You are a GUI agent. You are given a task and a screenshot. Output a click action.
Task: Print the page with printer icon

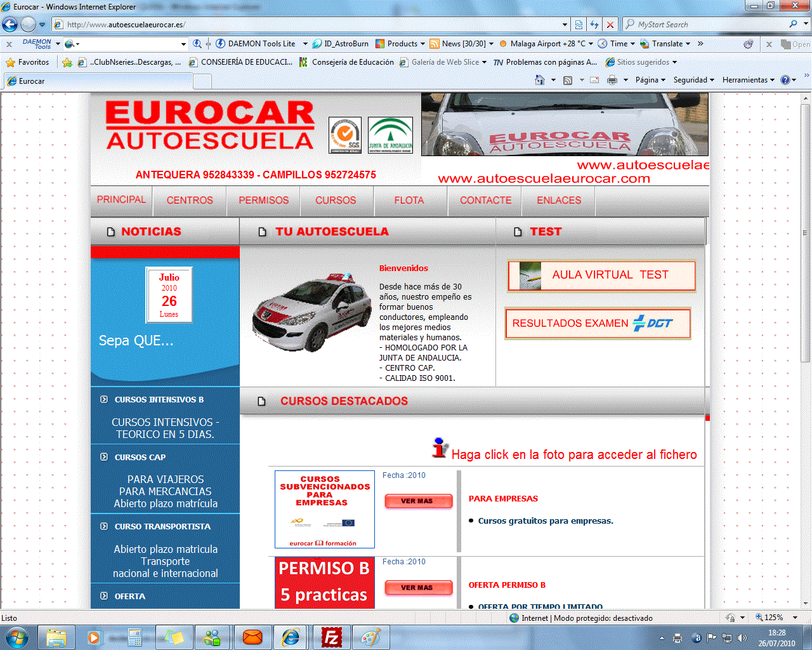point(612,80)
